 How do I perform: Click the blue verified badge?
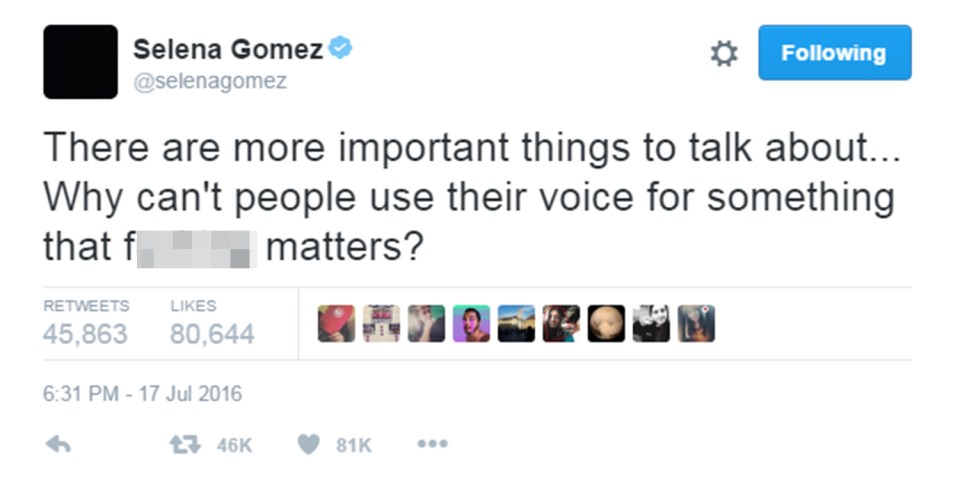(340, 48)
